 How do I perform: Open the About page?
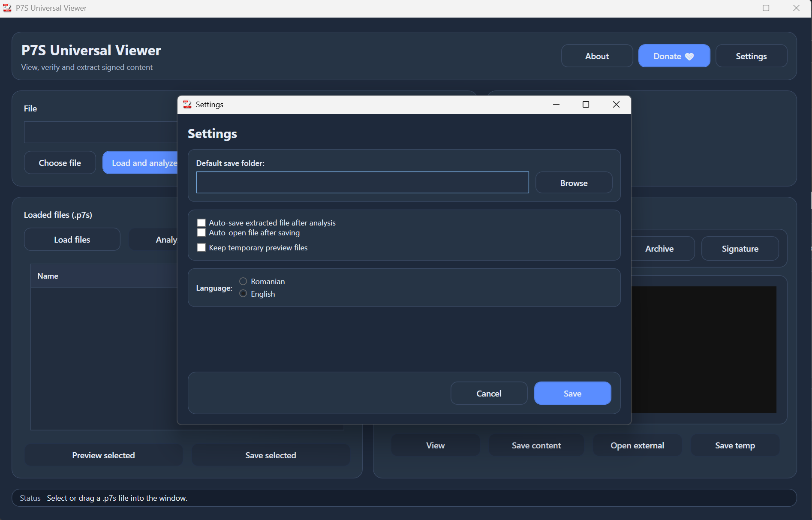click(597, 56)
